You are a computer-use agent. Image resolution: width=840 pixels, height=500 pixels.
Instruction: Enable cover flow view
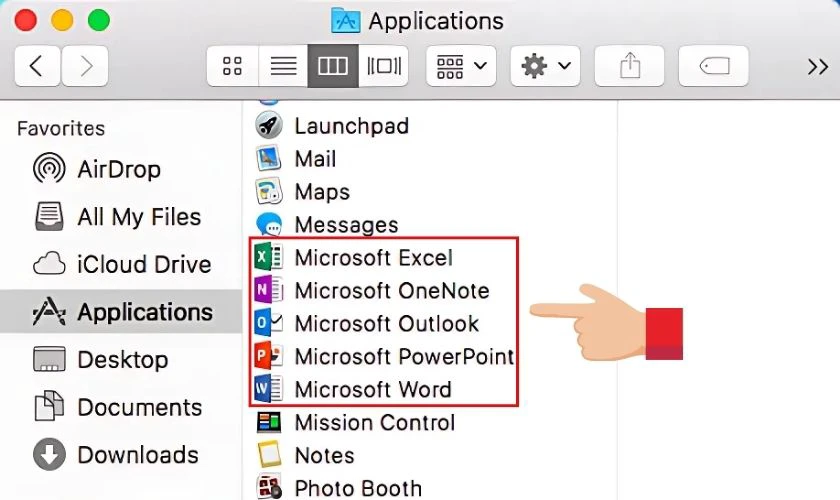point(384,67)
